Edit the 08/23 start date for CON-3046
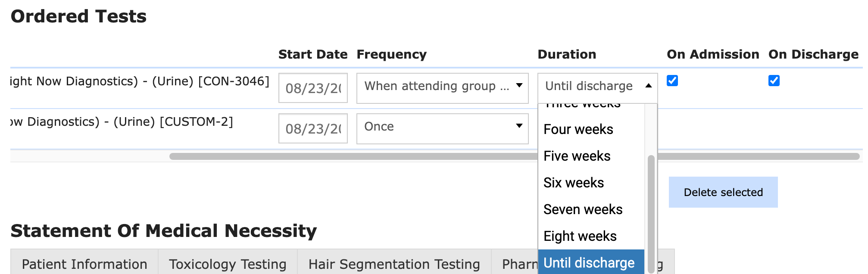868x274 pixels. (x=313, y=88)
